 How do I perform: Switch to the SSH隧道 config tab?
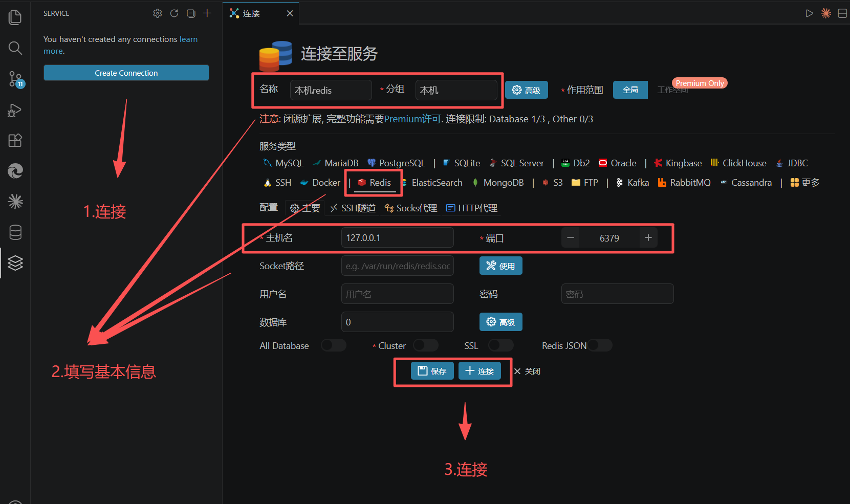[x=353, y=208]
